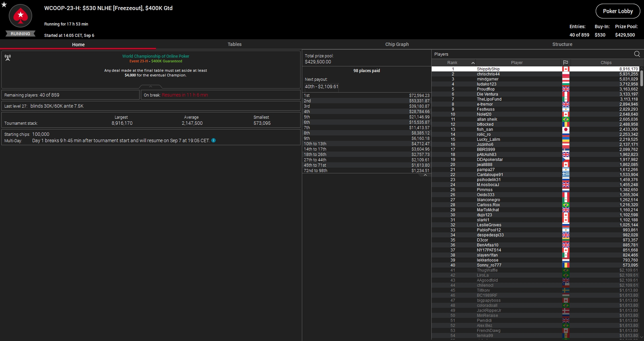The height and width of the screenshot is (341, 644).
Task: Select player row Pimmss
Action: [535, 190]
